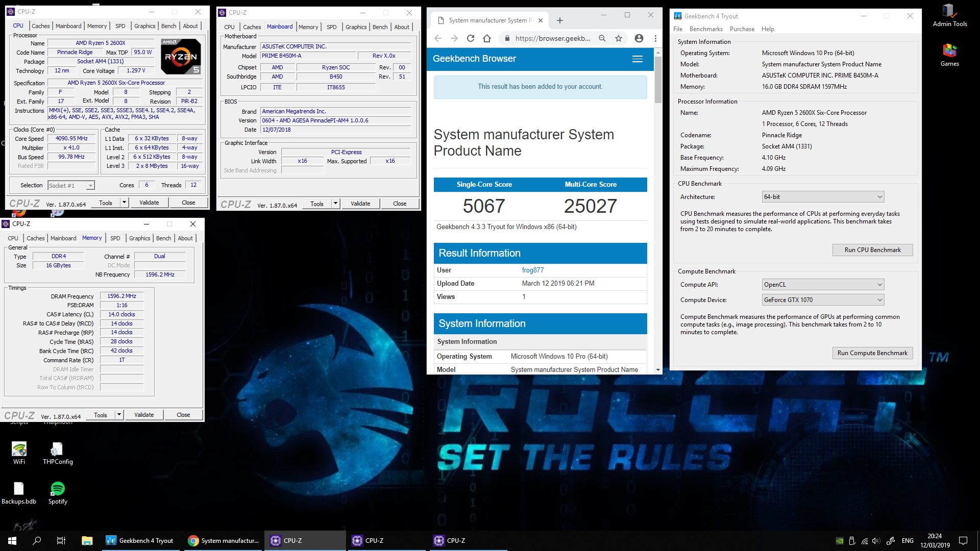Click the NVIDIA tray icon
Viewport: 980px width, 551px height.
tap(840, 541)
